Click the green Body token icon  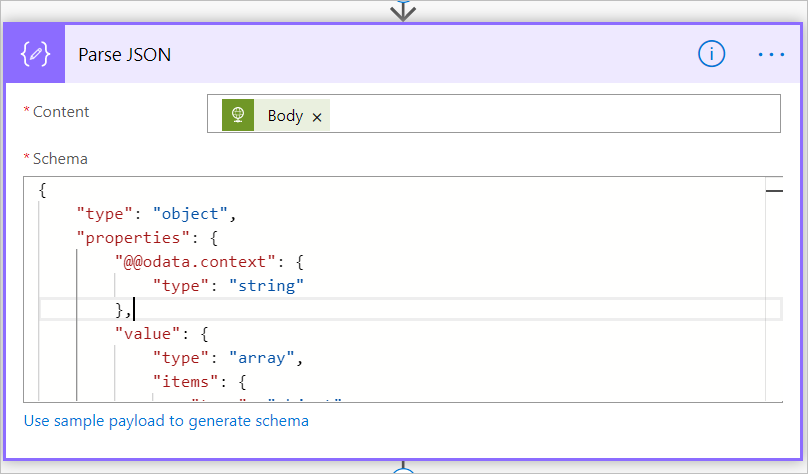coord(238,116)
